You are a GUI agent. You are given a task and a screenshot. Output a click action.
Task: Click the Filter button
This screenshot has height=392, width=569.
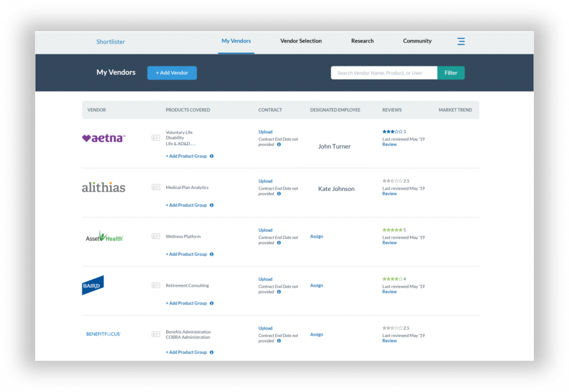tap(451, 73)
